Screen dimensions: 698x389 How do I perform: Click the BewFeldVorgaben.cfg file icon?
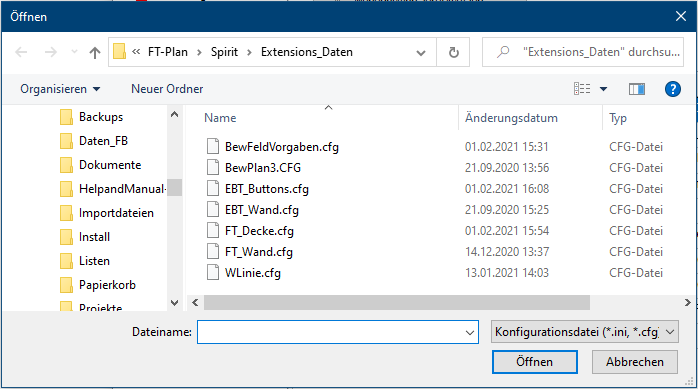[x=213, y=146]
